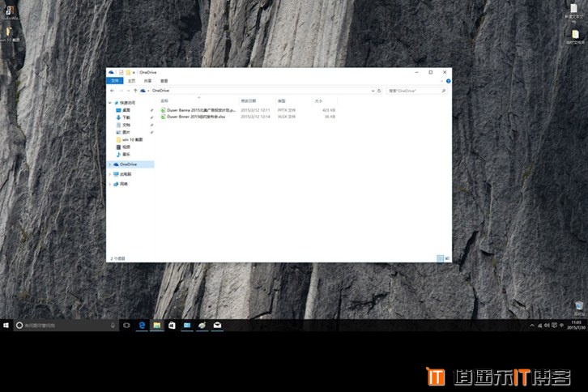Sort by the 大小 (Size) column header

[x=318, y=101]
